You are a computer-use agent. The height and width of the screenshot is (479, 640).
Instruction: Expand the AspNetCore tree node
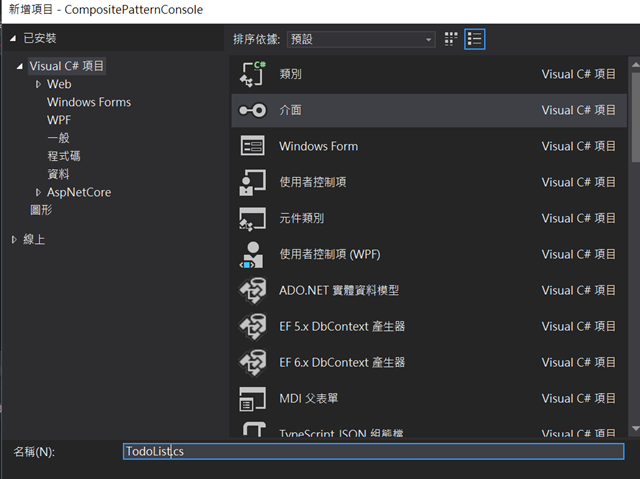tap(38, 192)
